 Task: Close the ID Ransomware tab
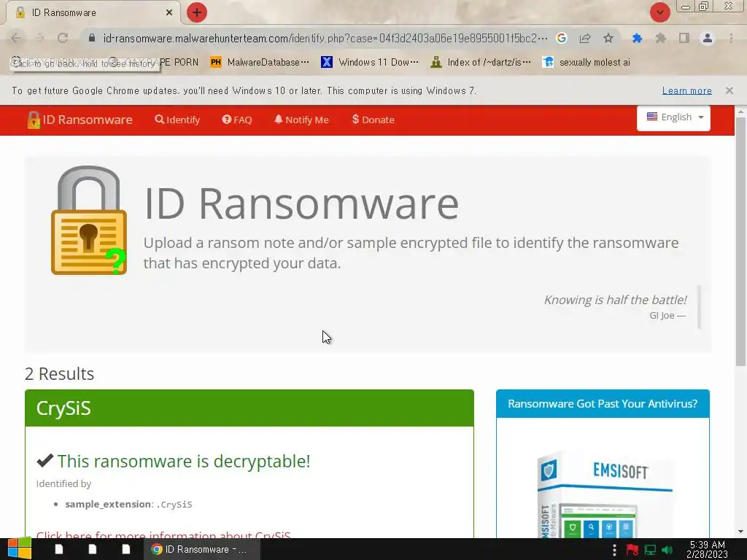pos(169,12)
